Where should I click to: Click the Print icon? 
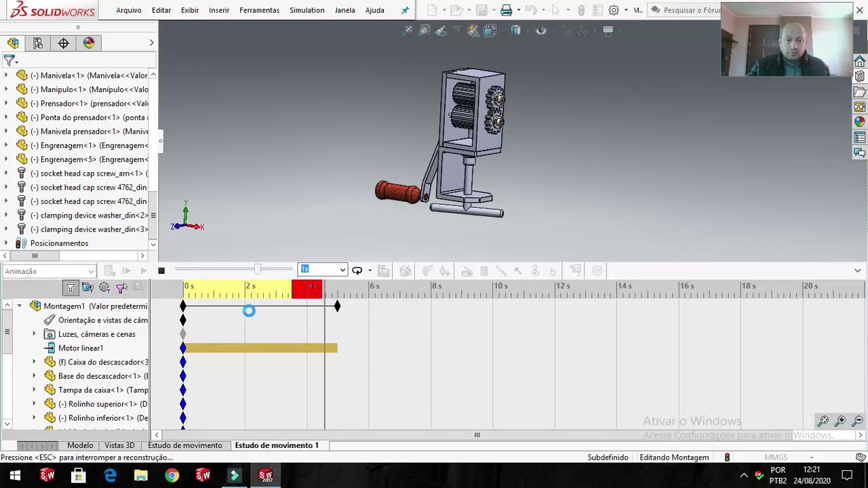(x=506, y=10)
